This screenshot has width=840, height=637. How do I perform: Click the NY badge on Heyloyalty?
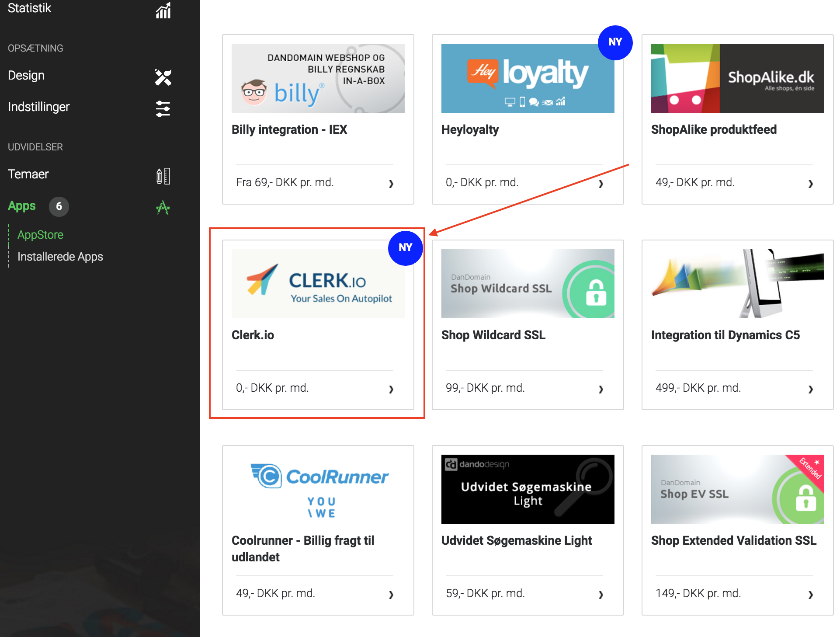[x=615, y=42]
